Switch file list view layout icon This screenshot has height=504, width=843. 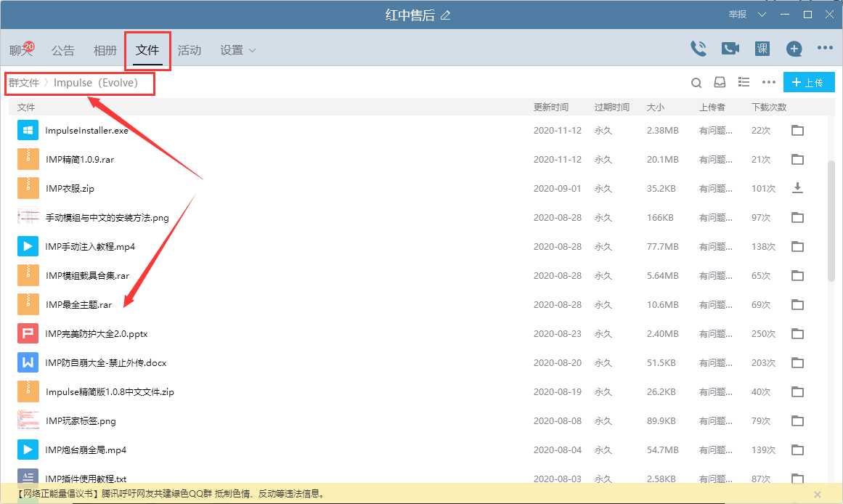pyautogui.click(x=744, y=82)
